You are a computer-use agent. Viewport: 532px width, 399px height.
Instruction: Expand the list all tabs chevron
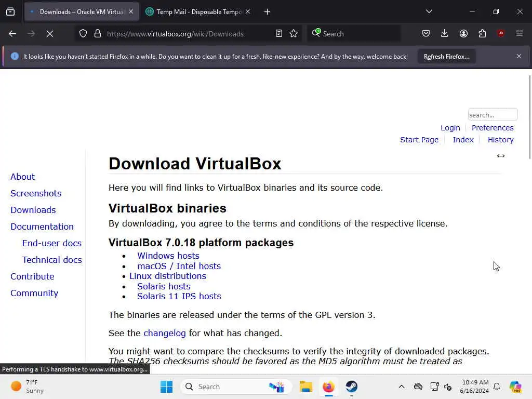(429, 11)
